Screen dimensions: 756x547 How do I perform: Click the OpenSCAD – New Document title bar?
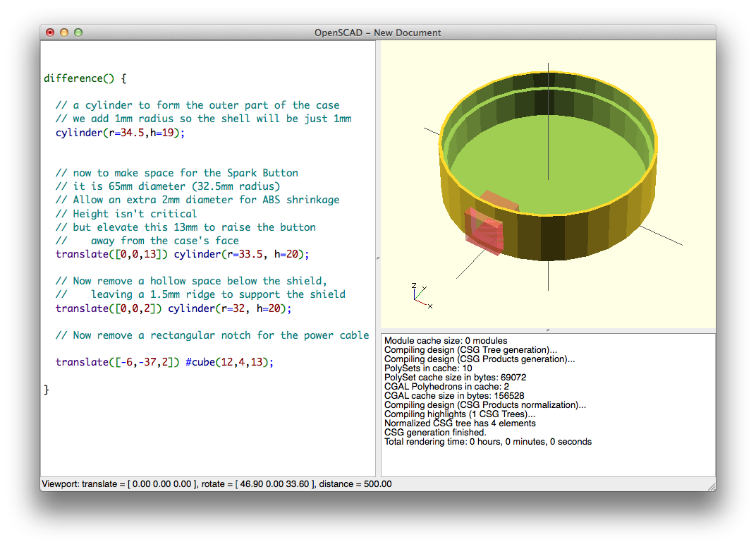click(378, 32)
